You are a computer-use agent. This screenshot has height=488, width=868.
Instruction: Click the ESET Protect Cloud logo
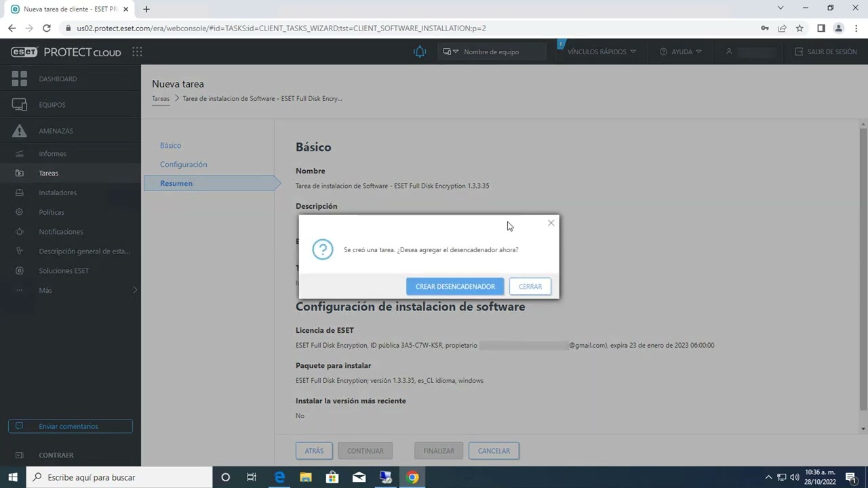click(66, 52)
